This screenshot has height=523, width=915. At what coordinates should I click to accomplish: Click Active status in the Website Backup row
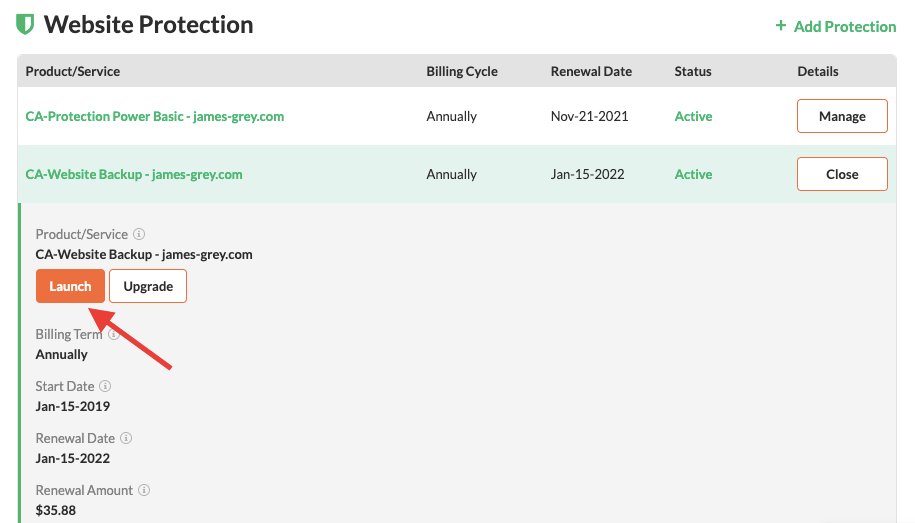point(693,174)
